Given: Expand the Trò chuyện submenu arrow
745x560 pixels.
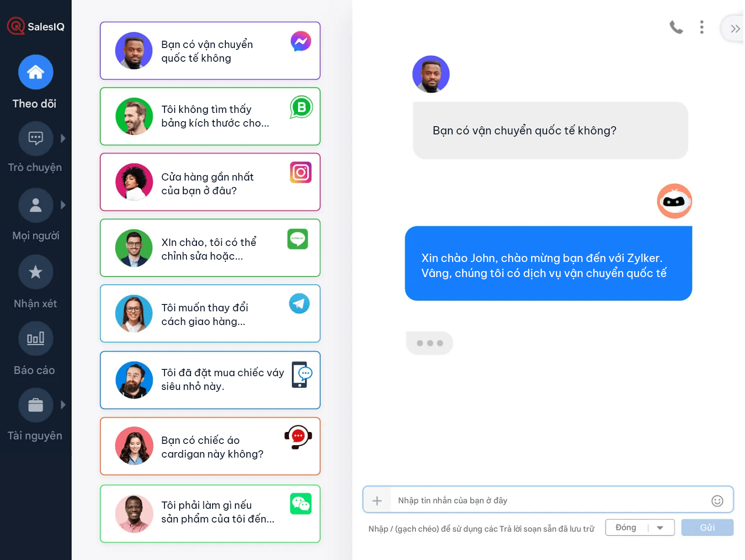Looking at the screenshot, I should [x=63, y=138].
